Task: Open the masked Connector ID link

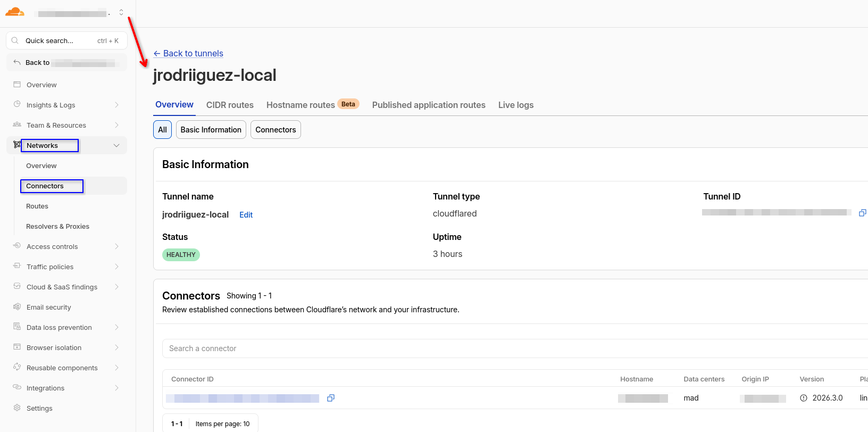Action: [x=243, y=398]
